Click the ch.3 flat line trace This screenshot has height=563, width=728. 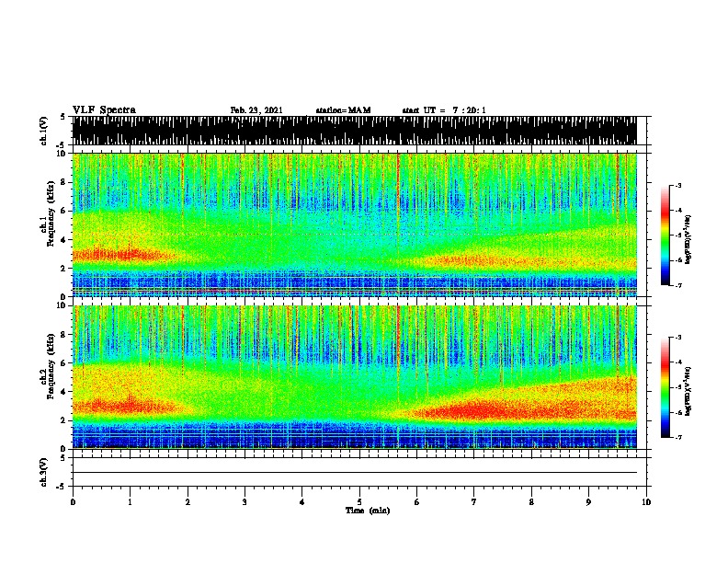(355, 473)
